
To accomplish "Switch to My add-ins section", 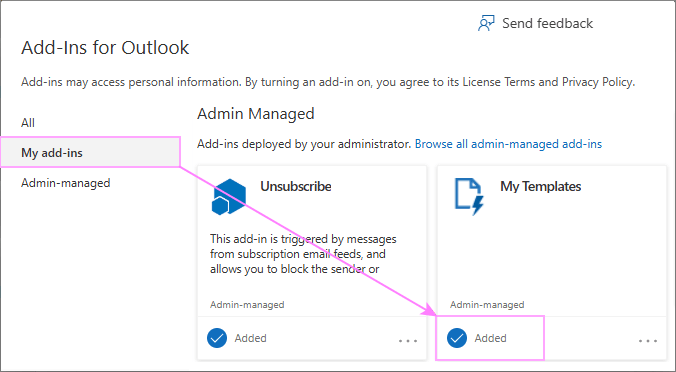I will click(90, 153).
